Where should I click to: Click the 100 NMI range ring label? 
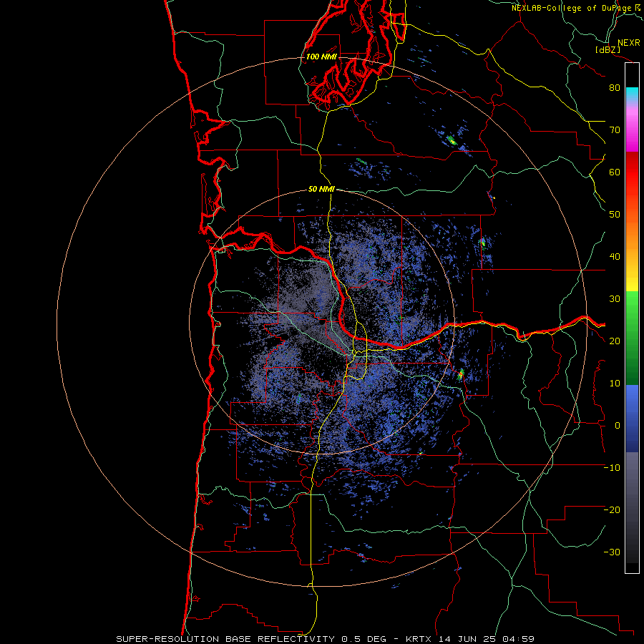pos(321,57)
